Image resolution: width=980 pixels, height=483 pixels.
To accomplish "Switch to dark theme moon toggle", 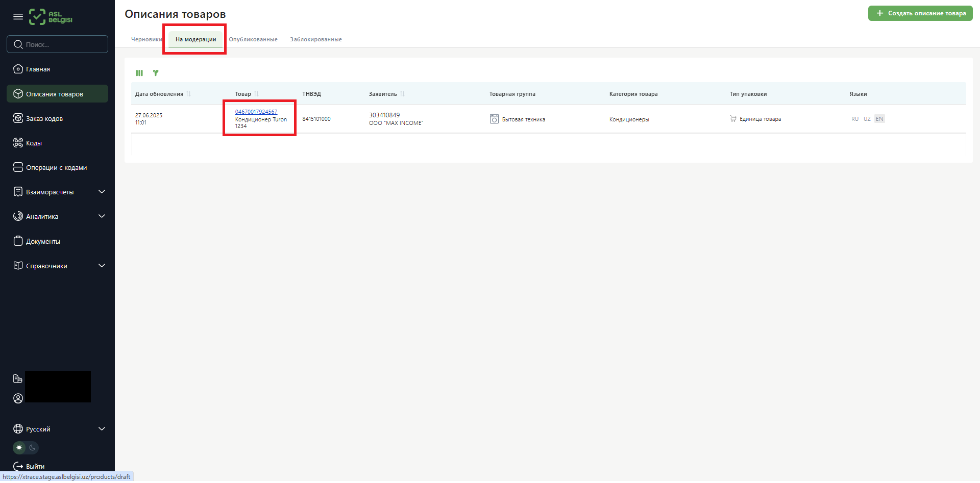I will click(32, 448).
